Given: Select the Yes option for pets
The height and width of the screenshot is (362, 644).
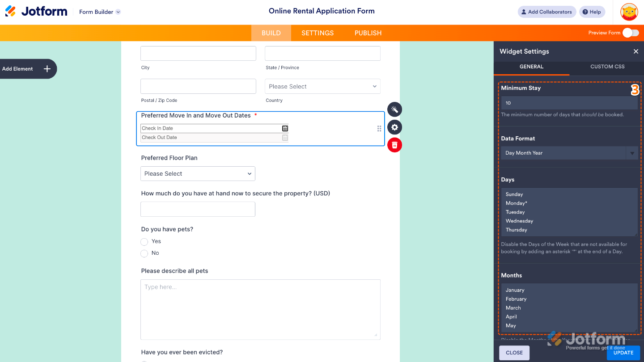Looking at the screenshot, I should pos(144,241).
